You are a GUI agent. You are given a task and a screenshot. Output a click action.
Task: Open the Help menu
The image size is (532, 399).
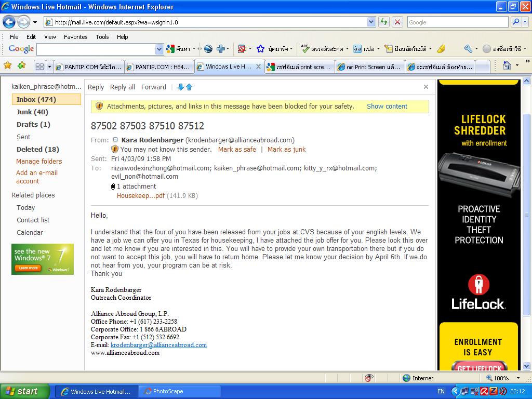[123, 37]
